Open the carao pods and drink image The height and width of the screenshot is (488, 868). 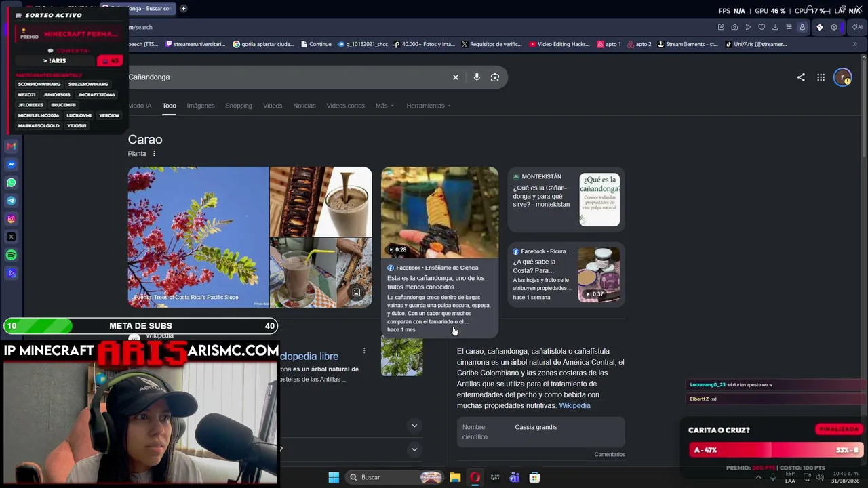(321, 202)
